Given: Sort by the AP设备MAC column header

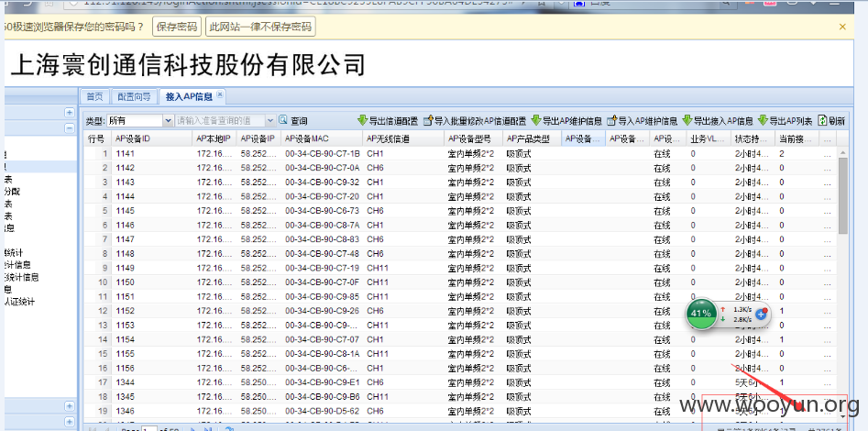Looking at the screenshot, I should coord(323,139).
